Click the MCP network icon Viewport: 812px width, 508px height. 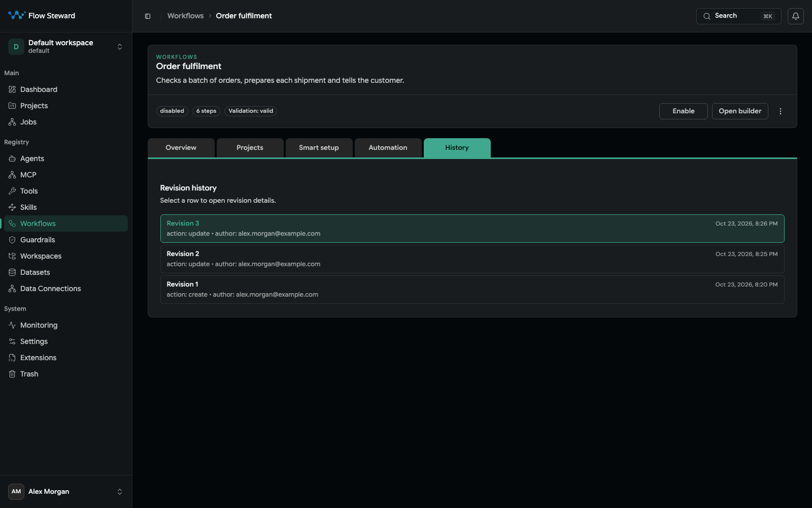point(12,175)
